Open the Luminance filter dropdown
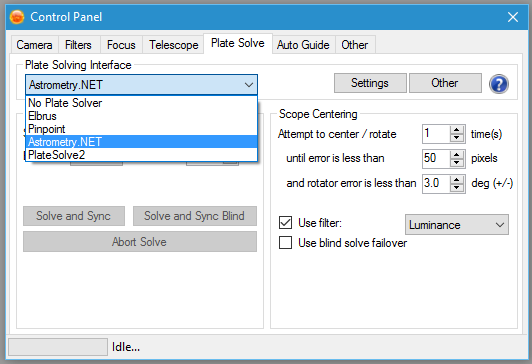Screen dimensions: 532x364 (x=457, y=225)
